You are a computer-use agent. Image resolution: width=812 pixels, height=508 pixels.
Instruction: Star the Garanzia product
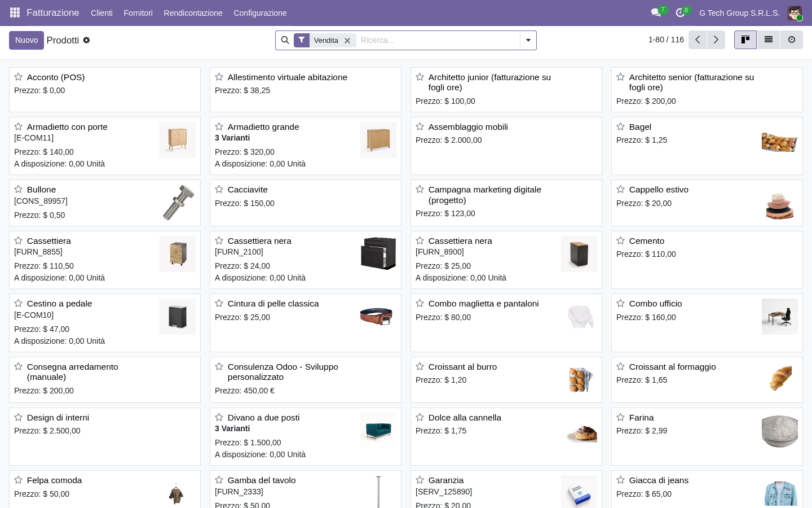(x=420, y=480)
